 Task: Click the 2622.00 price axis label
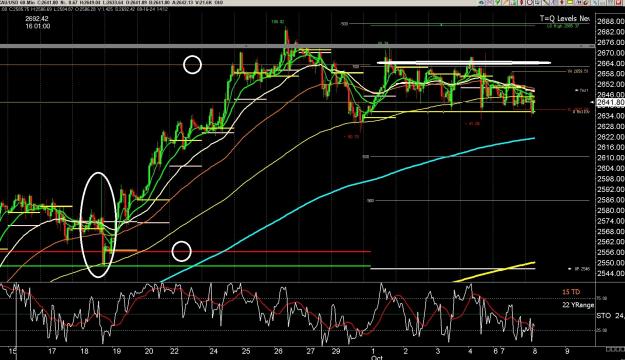point(611,137)
